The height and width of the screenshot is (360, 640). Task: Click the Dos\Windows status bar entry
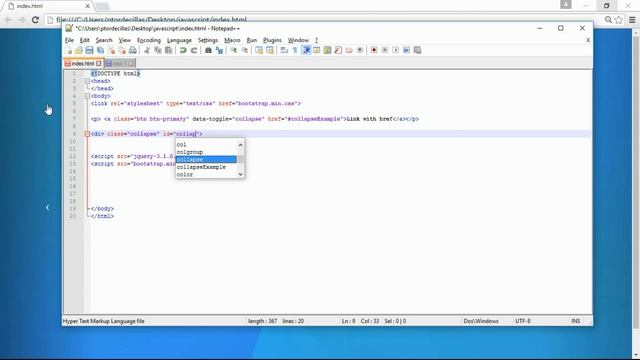pos(481,321)
